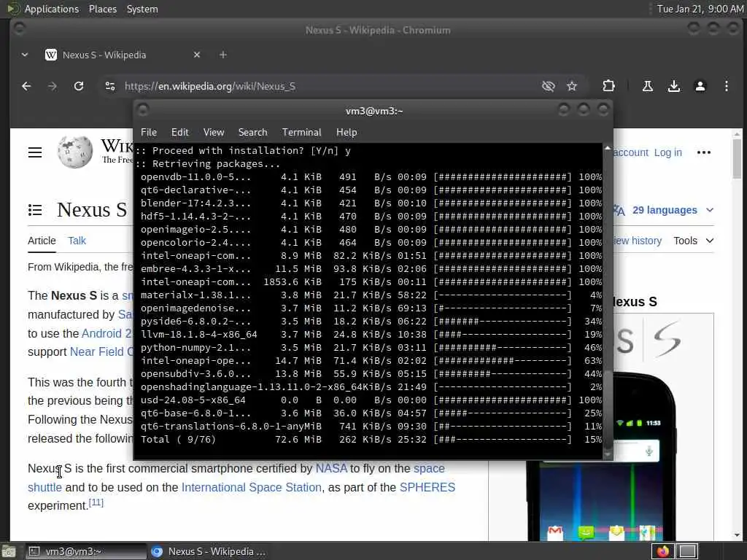
Task: Expand the tab search chevron
Action: [24, 55]
